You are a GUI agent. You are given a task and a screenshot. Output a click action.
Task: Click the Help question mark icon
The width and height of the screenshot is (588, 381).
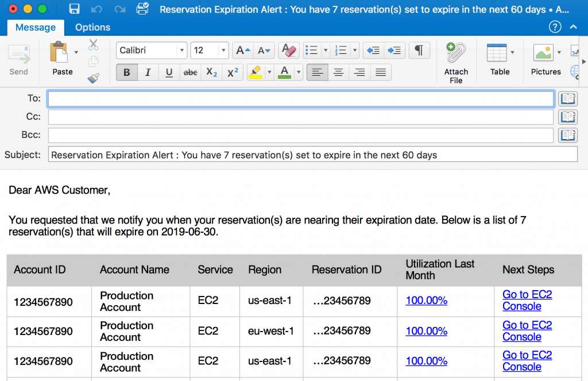coord(555,26)
